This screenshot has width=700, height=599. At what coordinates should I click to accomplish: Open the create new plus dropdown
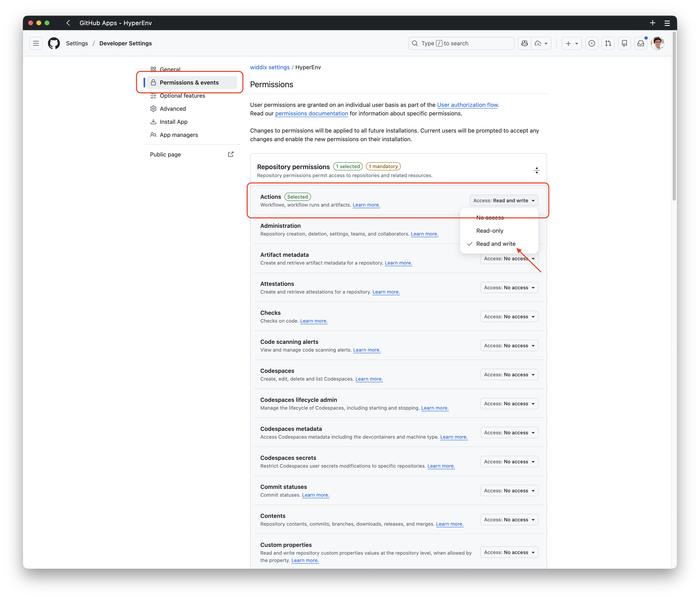click(x=572, y=43)
